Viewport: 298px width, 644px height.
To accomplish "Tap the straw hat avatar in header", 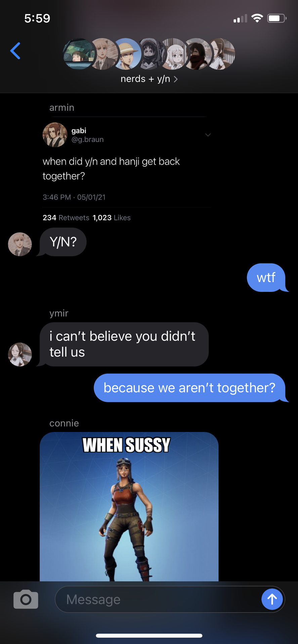I will (x=127, y=54).
